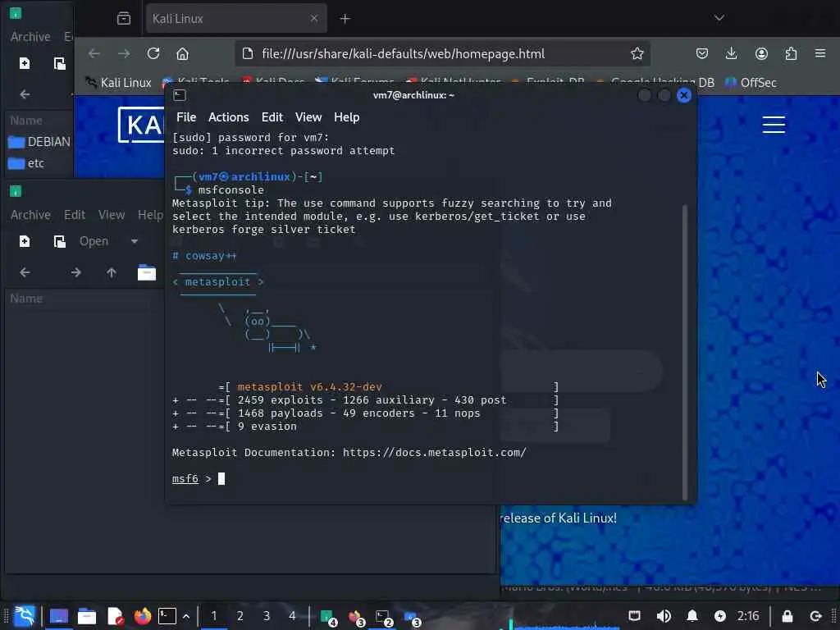
Task: Open the terminal View menu
Action: (x=308, y=117)
